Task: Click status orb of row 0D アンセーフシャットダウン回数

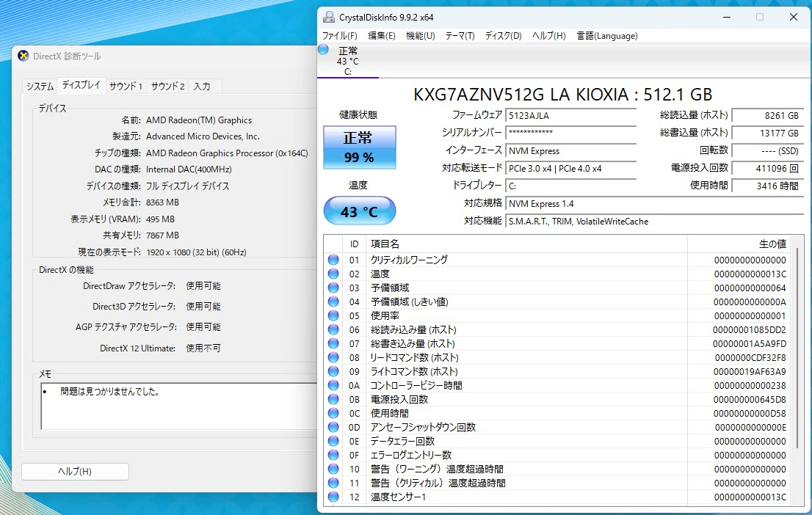Action: [333, 428]
